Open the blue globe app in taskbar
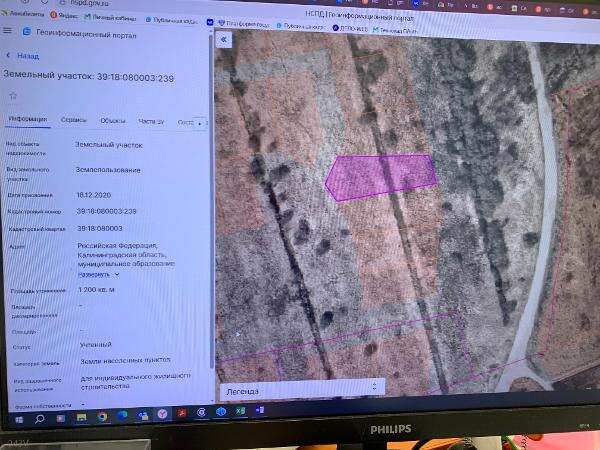This screenshot has width=600, height=450. coord(221,411)
